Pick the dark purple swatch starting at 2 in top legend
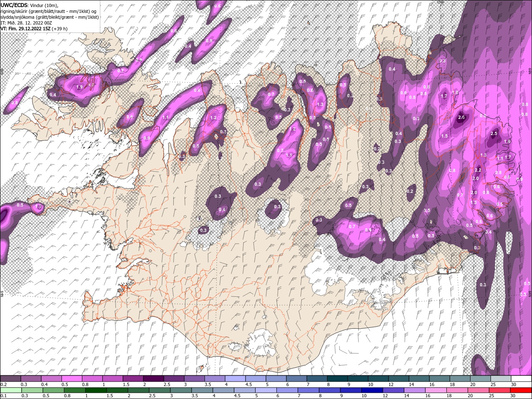 click(153, 379)
